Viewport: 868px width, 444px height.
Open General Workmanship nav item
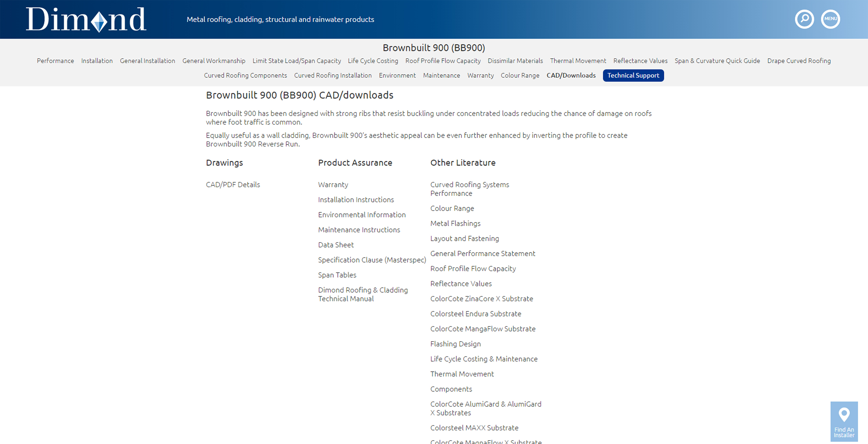tap(214, 61)
